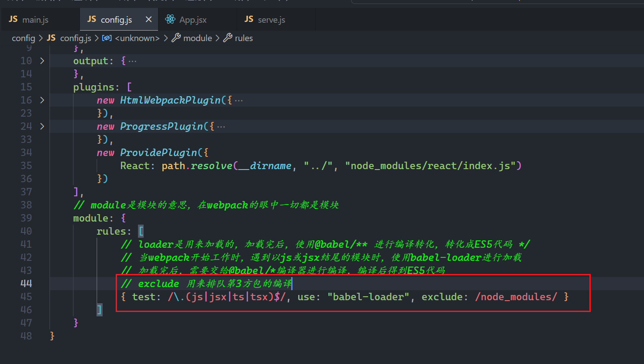Image resolution: width=644 pixels, height=364 pixels.
Task: Close the config.js tab
Action: coord(148,20)
